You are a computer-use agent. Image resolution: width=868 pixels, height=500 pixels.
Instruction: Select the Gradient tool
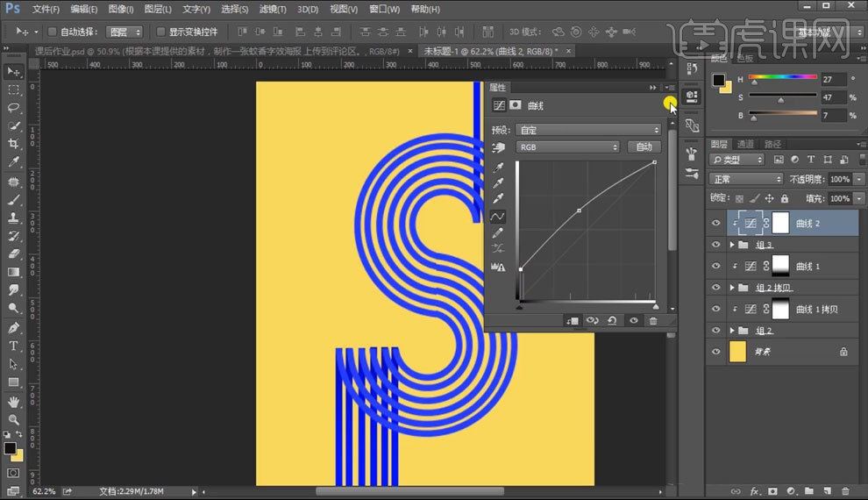pyautogui.click(x=13, y=272)
